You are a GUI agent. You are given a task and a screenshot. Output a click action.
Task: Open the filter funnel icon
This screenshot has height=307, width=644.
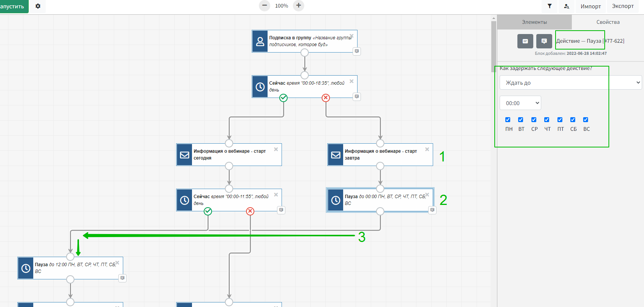[x=550, y=6]
